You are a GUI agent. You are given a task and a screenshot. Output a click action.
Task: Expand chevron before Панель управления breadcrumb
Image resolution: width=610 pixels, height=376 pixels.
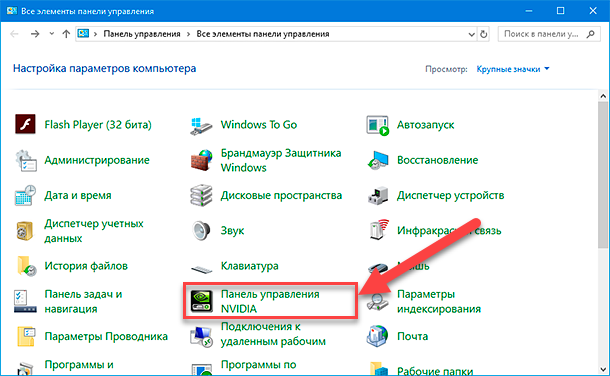coord(95,34)
